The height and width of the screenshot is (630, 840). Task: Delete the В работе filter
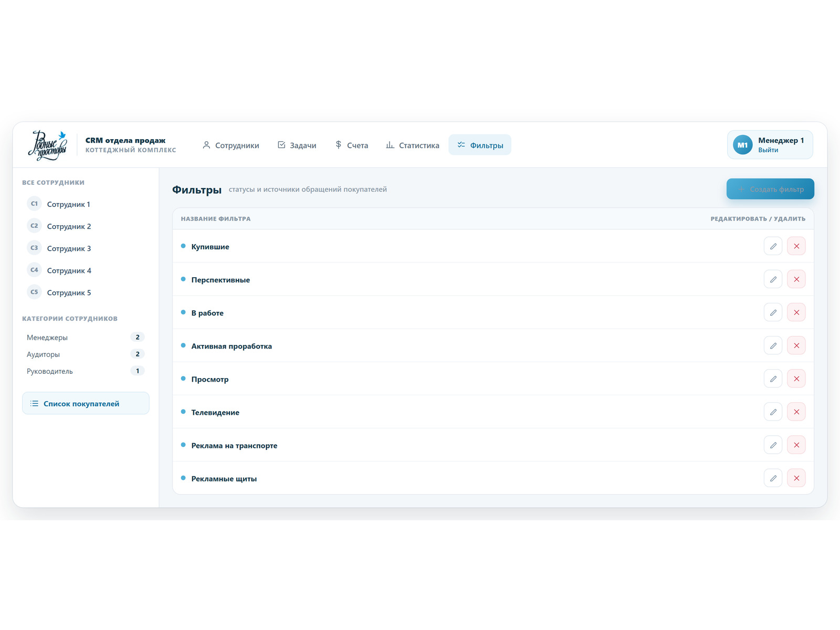796,312
